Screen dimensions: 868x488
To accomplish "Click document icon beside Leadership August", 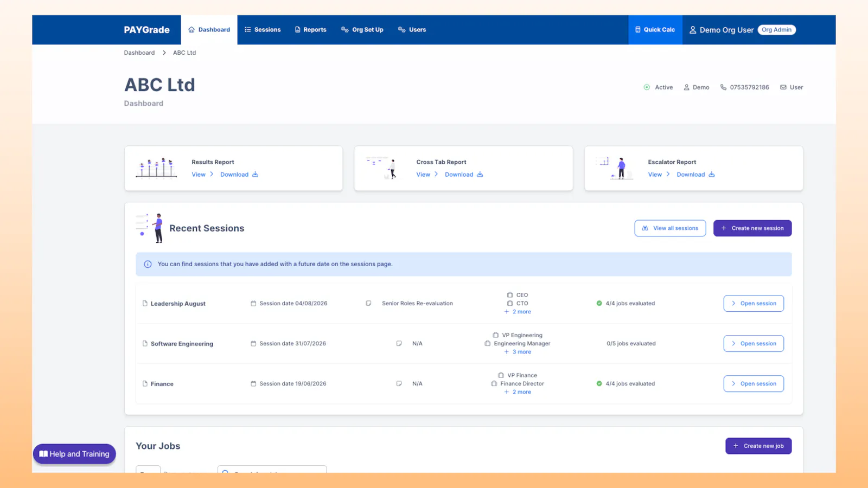I will tap(145, 304).
